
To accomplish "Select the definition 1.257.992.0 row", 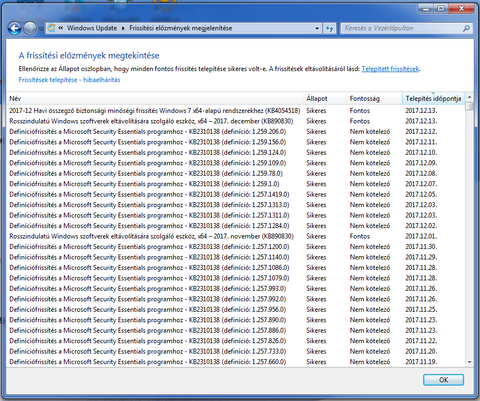I will pos(235,299).
